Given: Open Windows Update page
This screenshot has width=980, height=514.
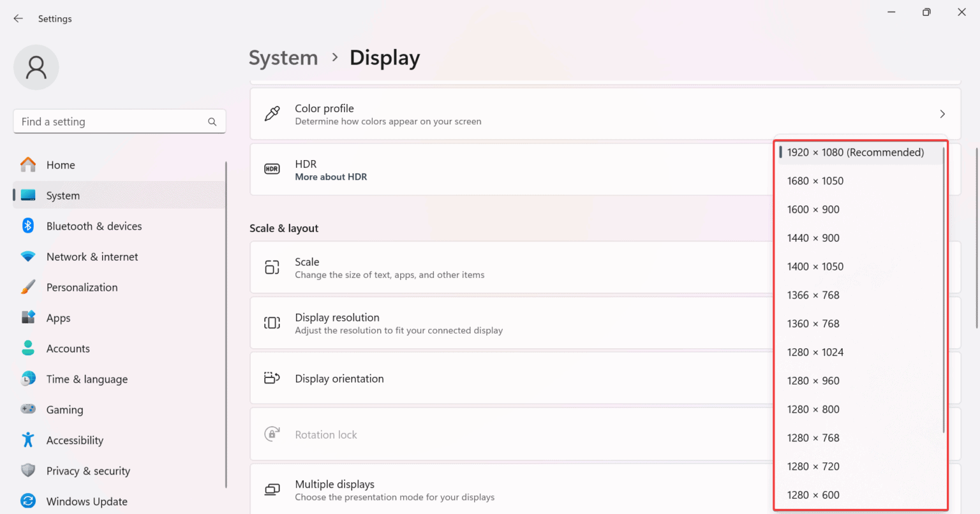Looking at the screenshot, I should click(x=87, y=502).
